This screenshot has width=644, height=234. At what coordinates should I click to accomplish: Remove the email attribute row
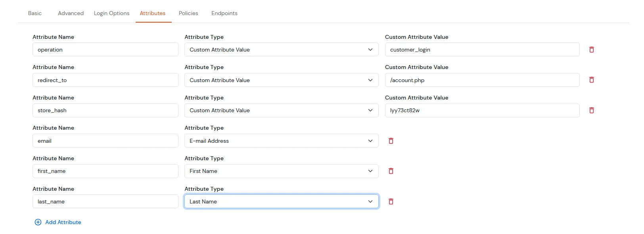pos(391,141)
